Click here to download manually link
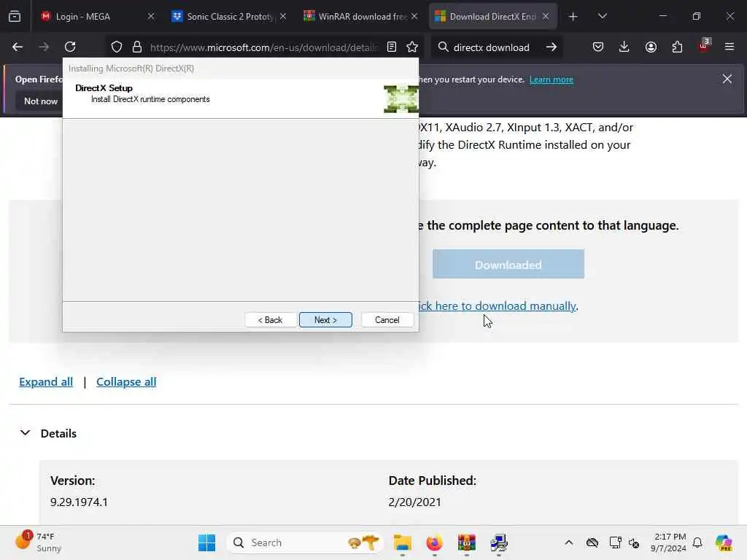Image resolution: width=747 pixels, height=560 pixels. 496,306
